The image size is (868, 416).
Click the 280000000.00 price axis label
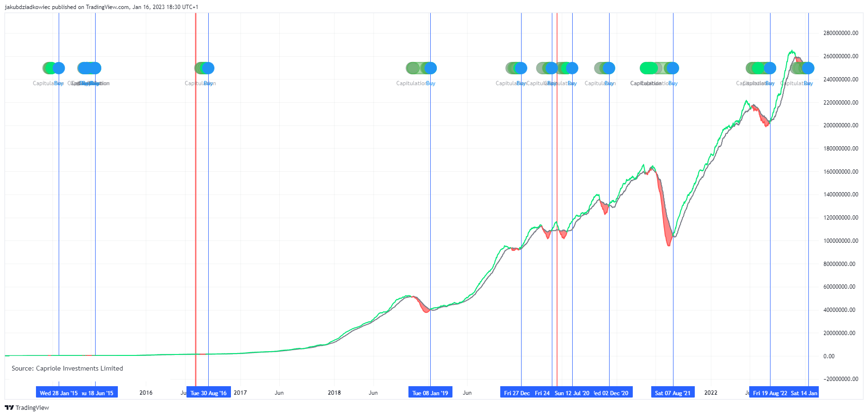(x=841, y=33)
